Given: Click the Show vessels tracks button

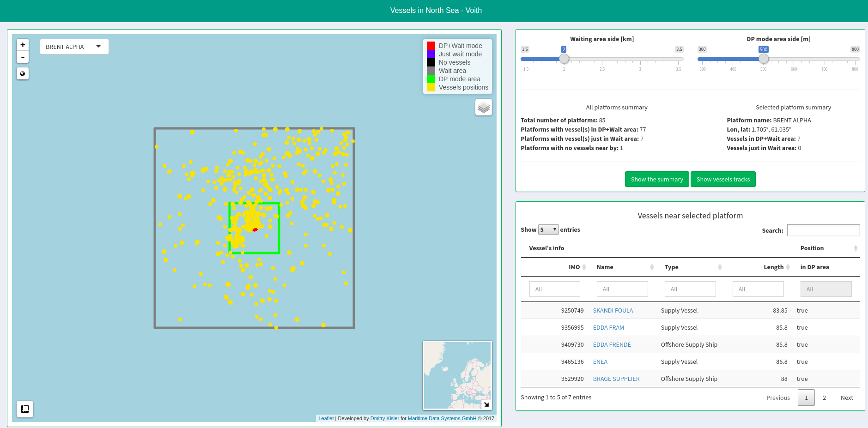Looking at the screenshot, I should pos(722,180).
